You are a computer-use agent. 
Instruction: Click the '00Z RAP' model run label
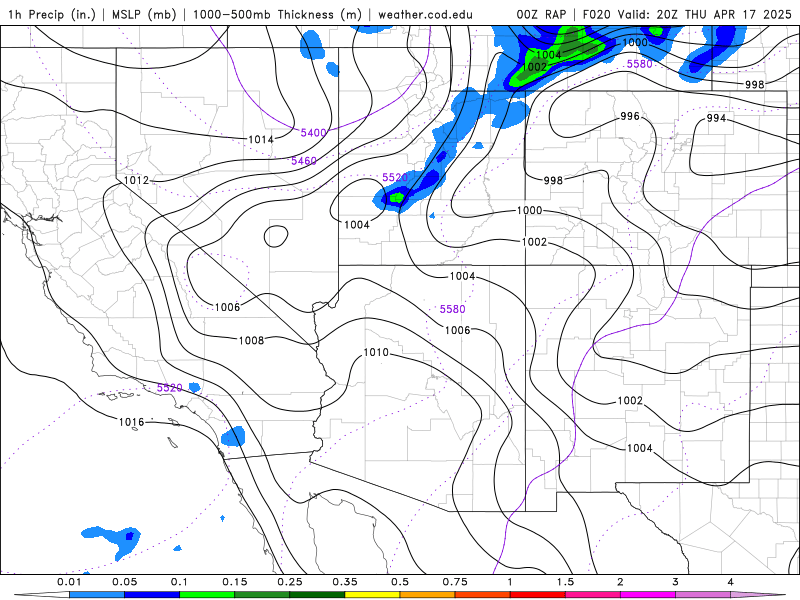pyautogui.click(x=541, y=14)
